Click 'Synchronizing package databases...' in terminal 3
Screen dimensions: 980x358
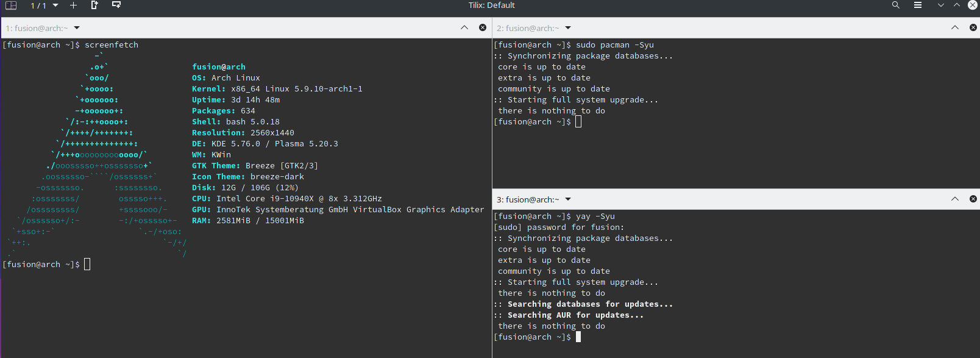click(x=591, y=238)
